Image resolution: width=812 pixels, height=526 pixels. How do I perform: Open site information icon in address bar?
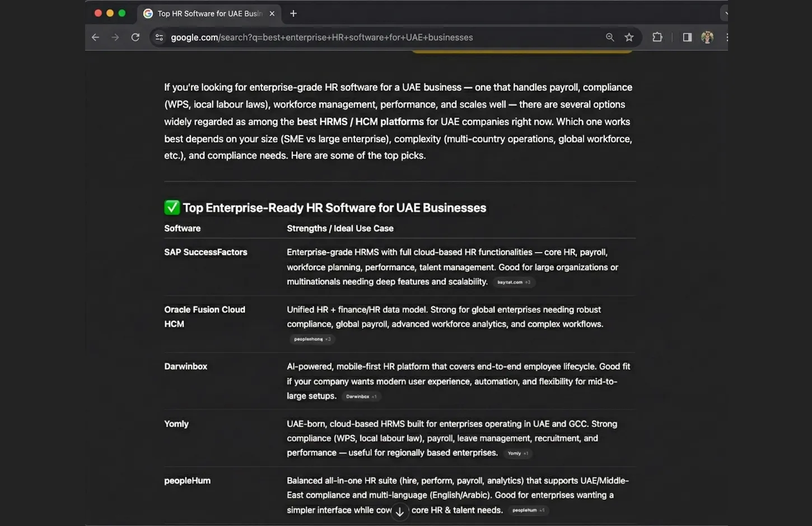click(160, 37)
